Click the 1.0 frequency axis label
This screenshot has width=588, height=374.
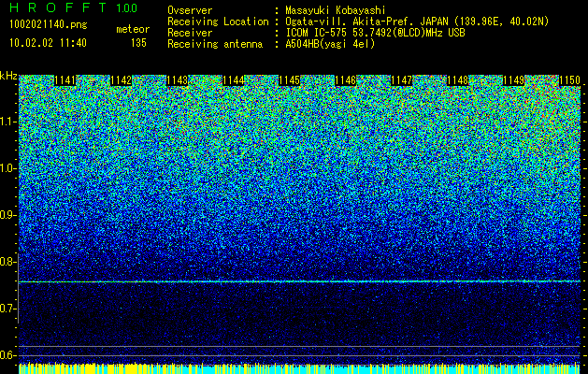point(7,168)
